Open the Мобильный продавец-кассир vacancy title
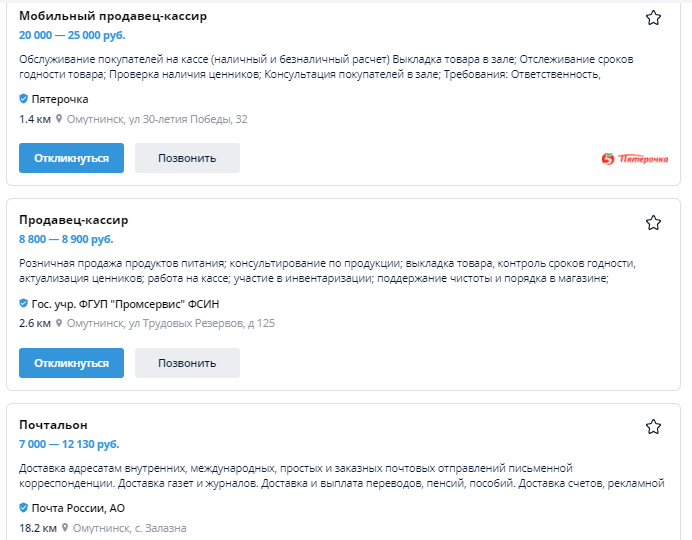 (x=113, y=16)
